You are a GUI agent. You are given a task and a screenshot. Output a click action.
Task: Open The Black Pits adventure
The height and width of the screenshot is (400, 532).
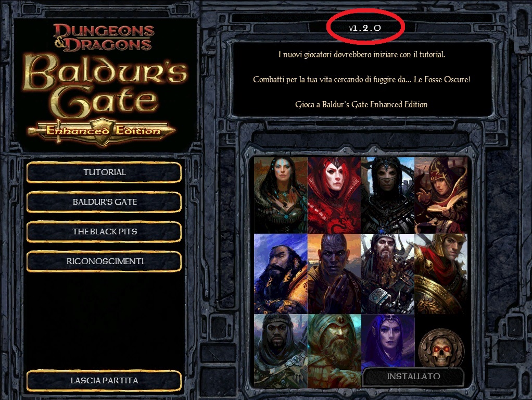pyautogui.click(x=104, y=232)
